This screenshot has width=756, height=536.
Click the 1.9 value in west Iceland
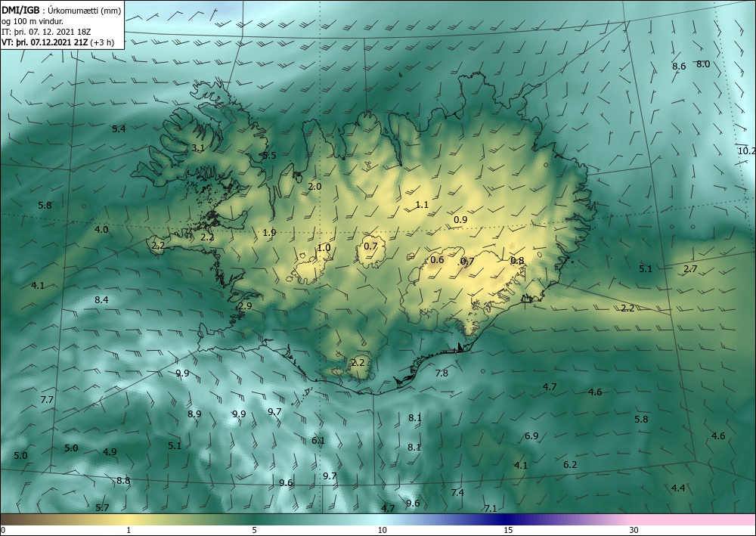270,233
